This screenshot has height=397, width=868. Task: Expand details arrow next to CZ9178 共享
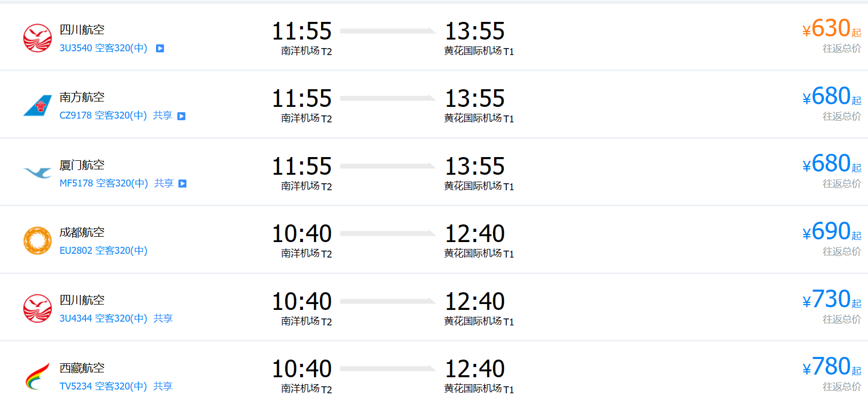coord(182,116)
